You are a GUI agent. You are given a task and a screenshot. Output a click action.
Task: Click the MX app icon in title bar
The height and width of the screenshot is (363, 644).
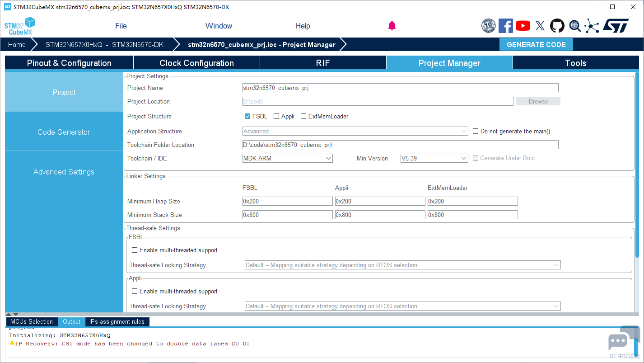pyautogui.click(x=7, y=7)
